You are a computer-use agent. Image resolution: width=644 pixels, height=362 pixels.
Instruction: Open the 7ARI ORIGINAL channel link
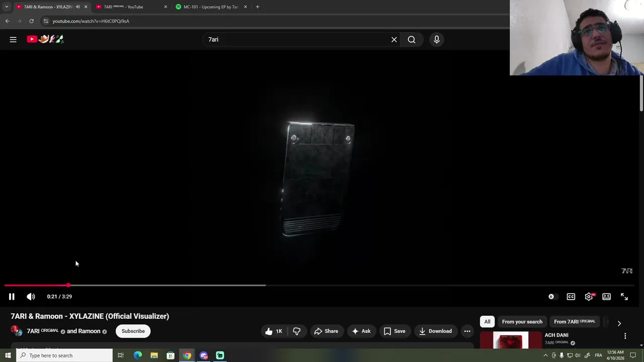43,331
